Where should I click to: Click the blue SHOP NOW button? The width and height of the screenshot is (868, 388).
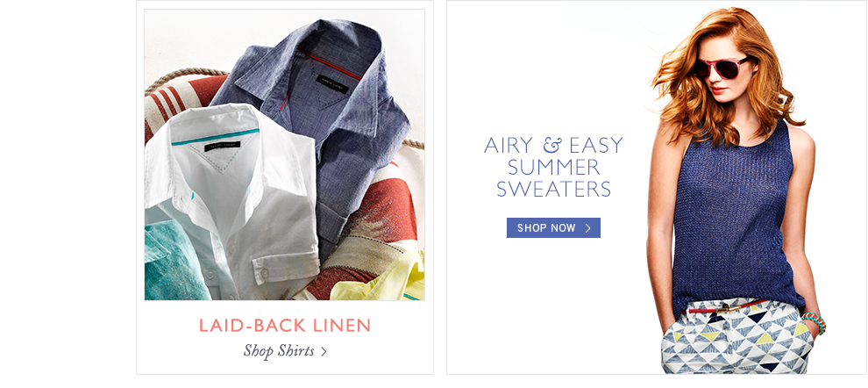coord(553,228)
